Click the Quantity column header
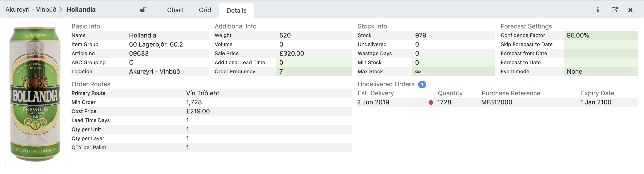 [450, 93]
